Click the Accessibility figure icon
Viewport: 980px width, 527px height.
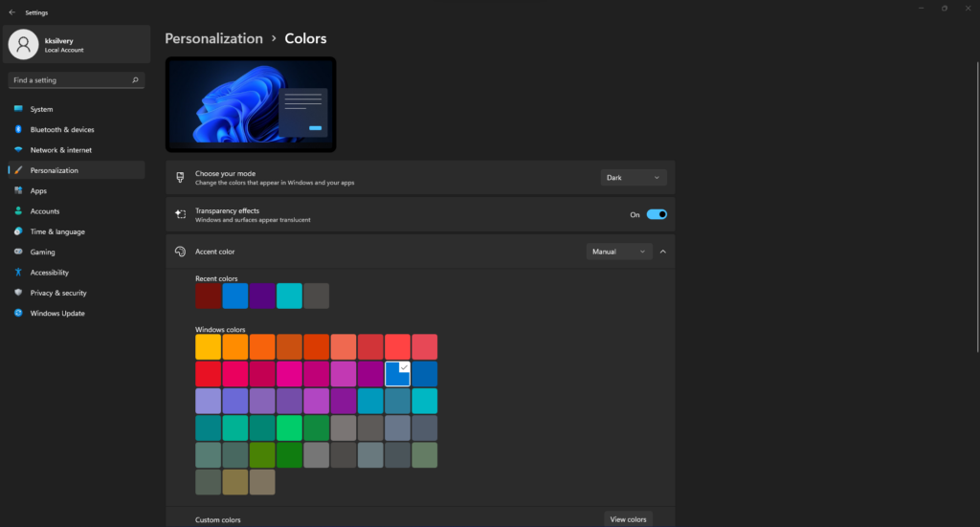18,273
